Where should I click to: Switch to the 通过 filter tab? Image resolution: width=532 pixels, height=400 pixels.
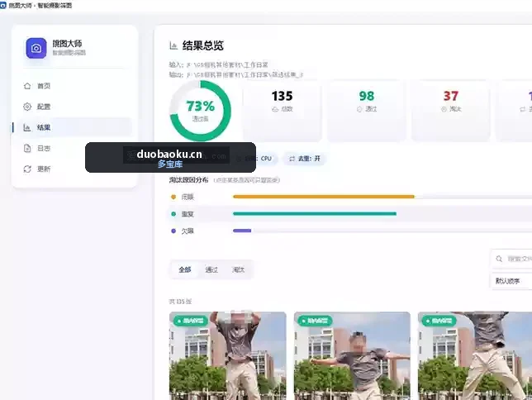pyautogui.click(x=211, y=269)
